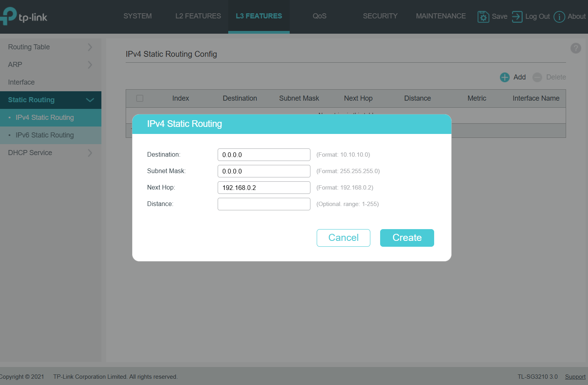Click the Save icon in header

[483, 16]
